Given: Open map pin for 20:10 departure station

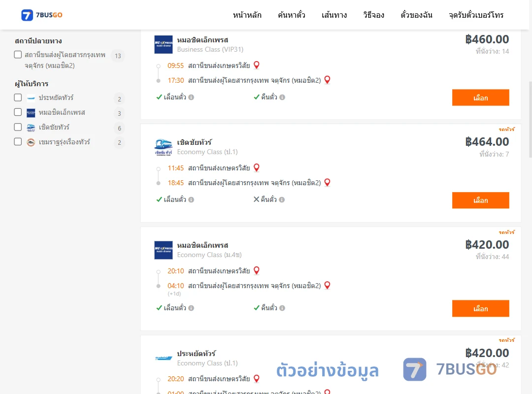Looking at the screenshot, I should point(257,270).
